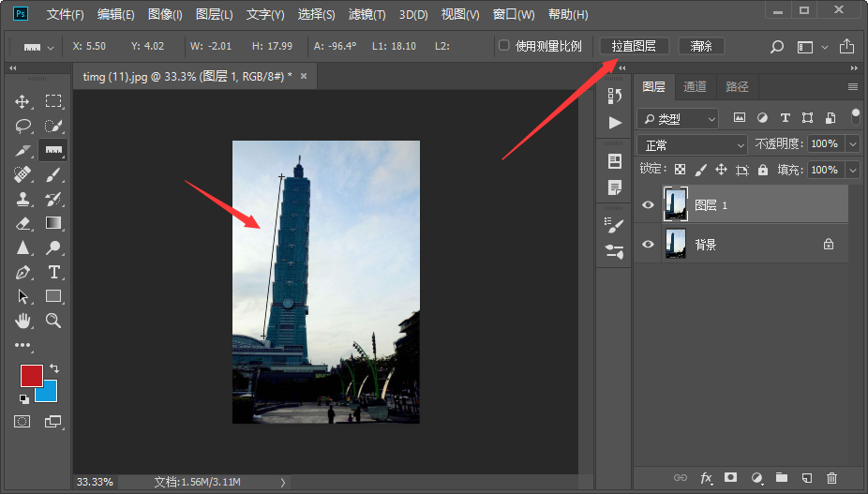Image resolution: width=868 pixels, height=494 pixels.
Task: Select the Path Selection tool
Action: pyautogui.click(x=22, y=296)
